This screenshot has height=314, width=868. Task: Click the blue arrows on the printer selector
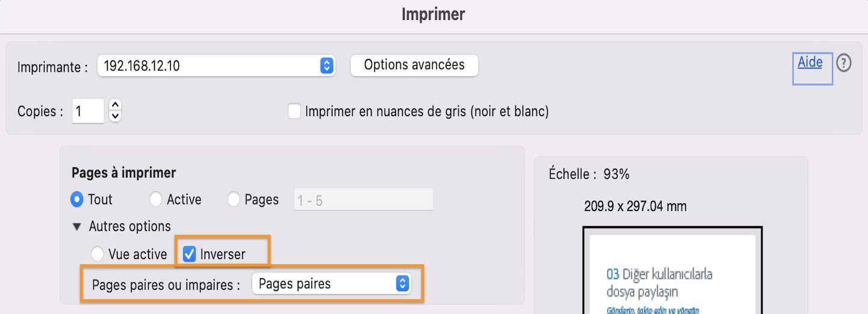click(326, 66)
